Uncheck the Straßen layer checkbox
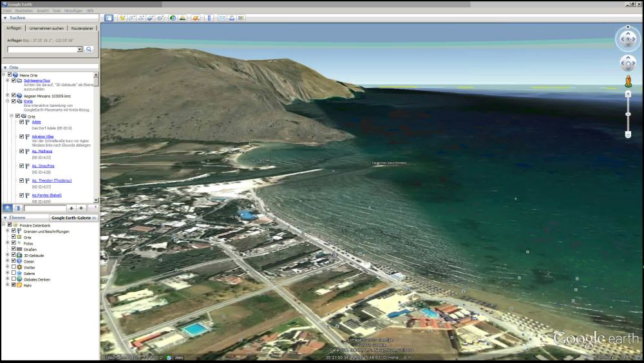Viewport: 644px width, 363px height. (x=14, y=248)
